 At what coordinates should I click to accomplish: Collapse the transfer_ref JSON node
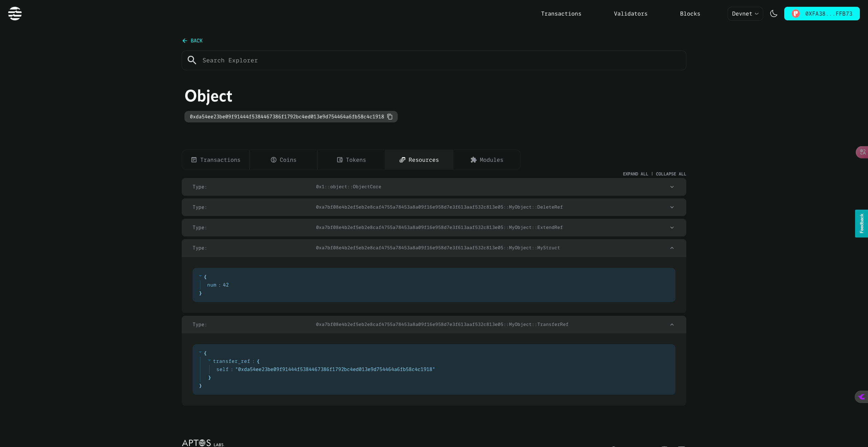tap(210, 361)
